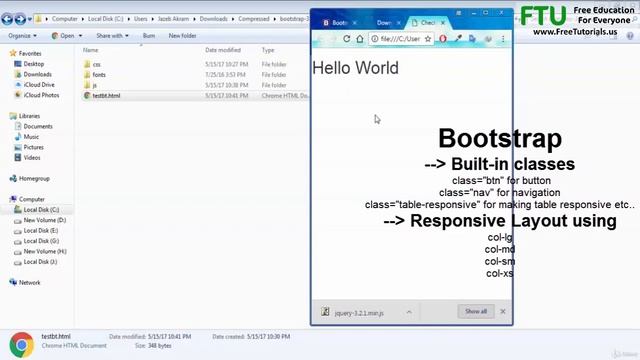Open the Share with dropdown menu
Image resolution: width=640 pixels, height=360 pixels.
click(112, 36)
